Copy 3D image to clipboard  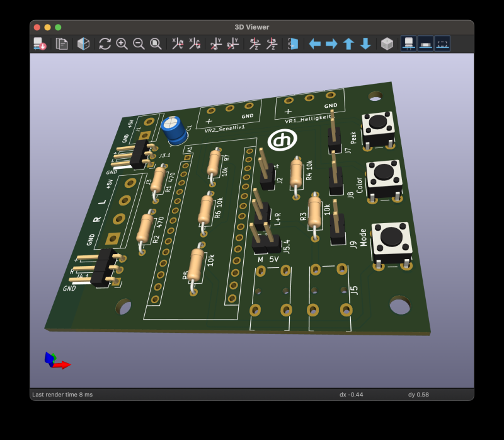(x=62, y=43)
